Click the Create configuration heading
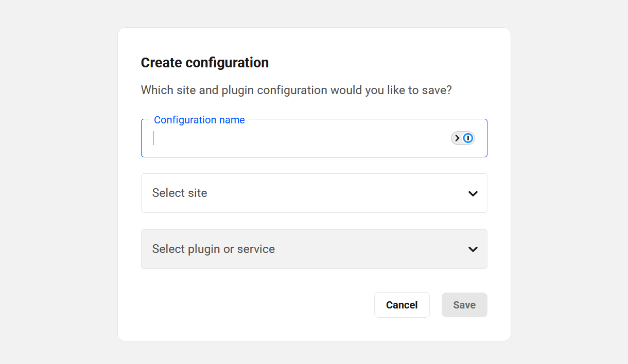Image resolution: width=628 pixels, height=364 pixels. pos(205,63)
